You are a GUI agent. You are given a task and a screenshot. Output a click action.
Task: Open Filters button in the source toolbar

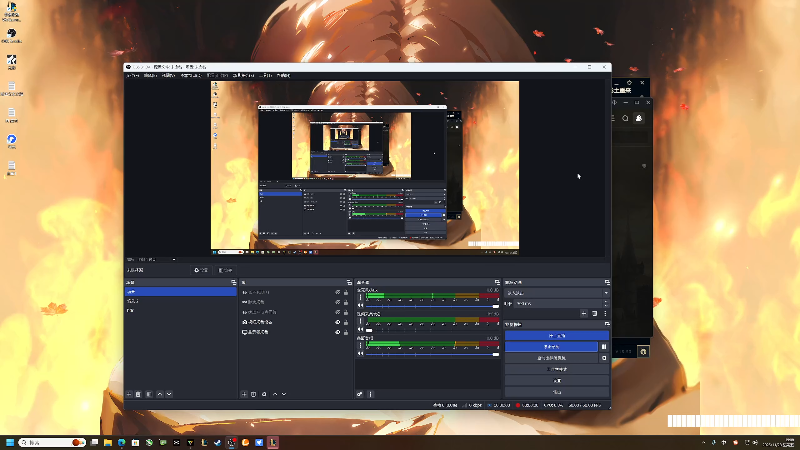point(225,270)
